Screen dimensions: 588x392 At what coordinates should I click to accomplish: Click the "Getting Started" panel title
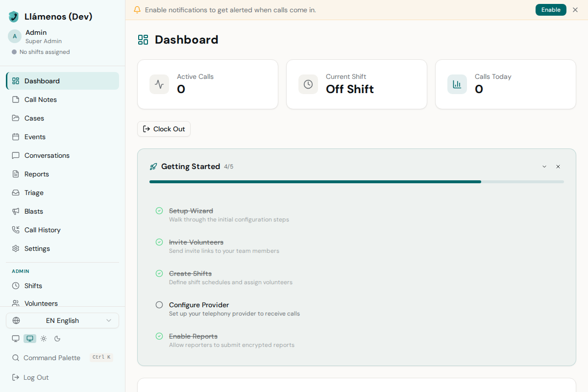(x=191, y=167)
